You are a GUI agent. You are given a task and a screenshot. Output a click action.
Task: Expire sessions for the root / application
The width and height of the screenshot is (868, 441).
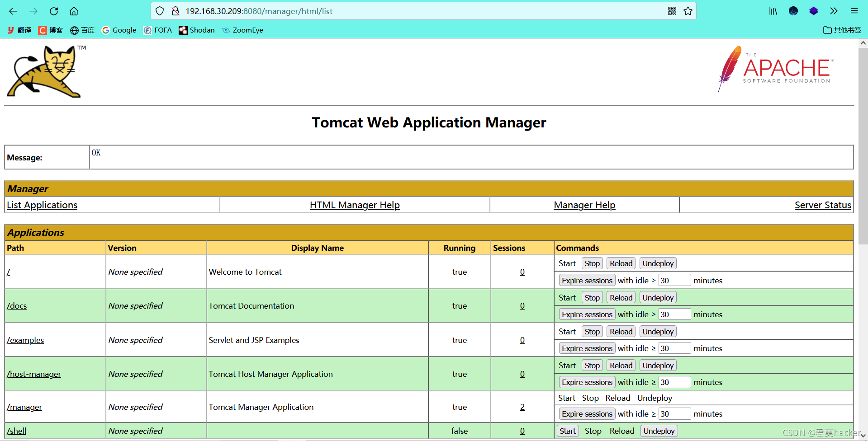click(x=587, y=280)
